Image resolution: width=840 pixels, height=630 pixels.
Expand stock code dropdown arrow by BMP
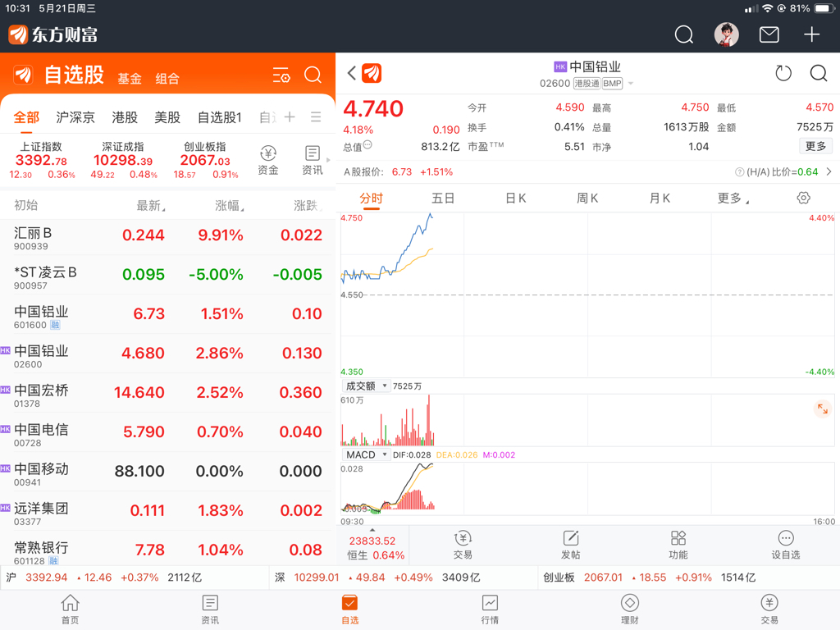[x=631, y=84]
